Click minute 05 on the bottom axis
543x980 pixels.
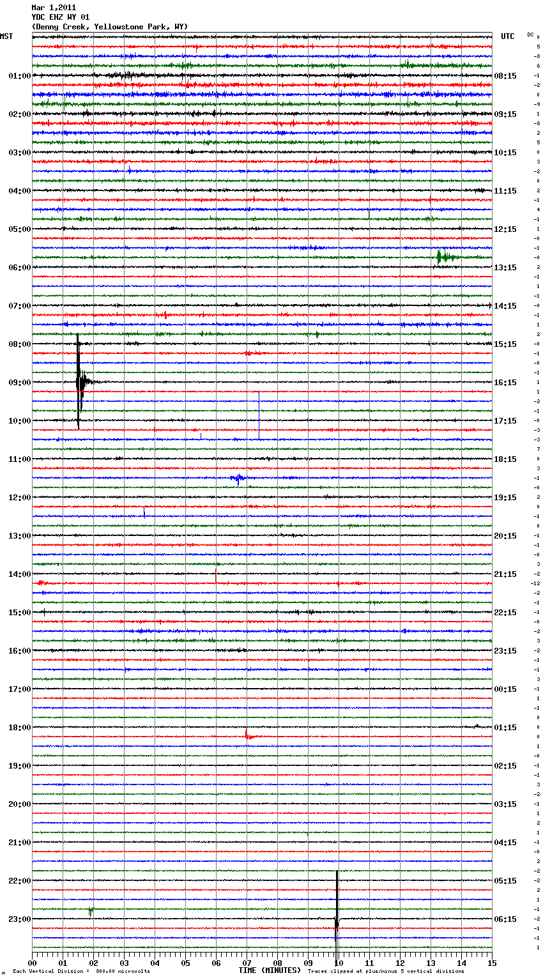pos(185,963)
